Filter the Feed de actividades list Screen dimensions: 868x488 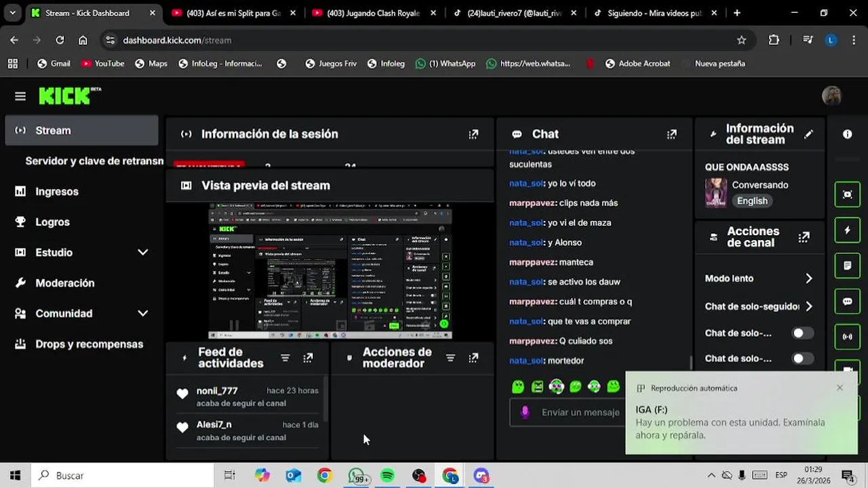[x=285, y=358]
